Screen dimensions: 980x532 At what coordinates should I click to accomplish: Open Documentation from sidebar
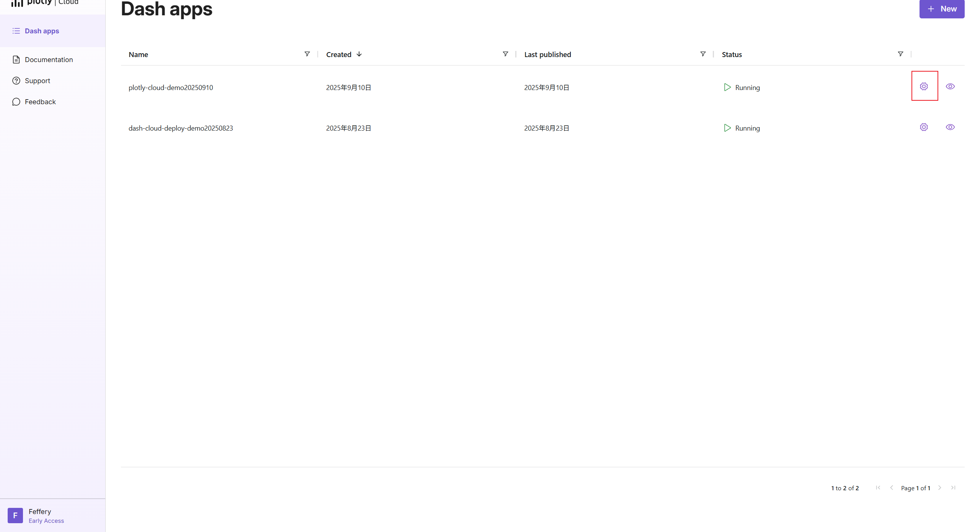(49, 60)
